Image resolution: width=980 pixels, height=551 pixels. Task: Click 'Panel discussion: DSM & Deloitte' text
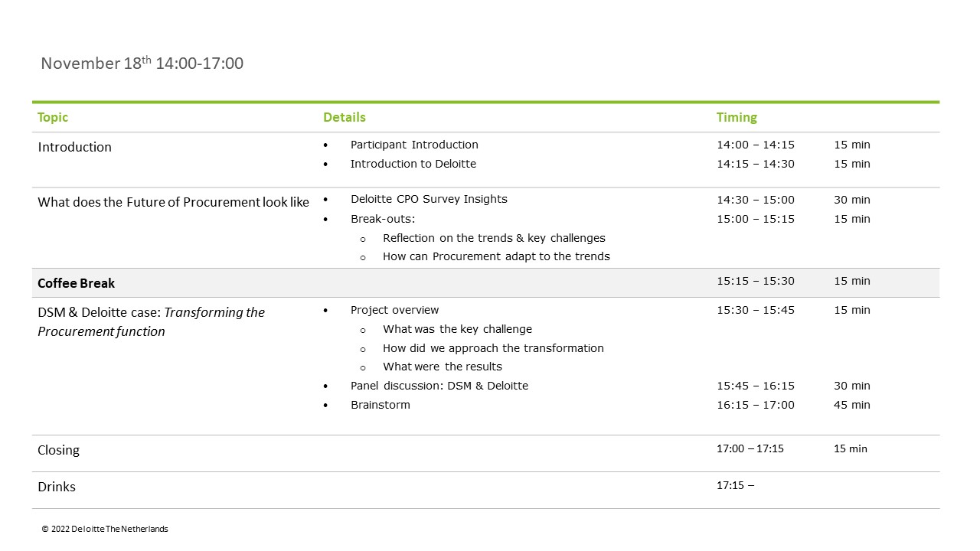[x=439, y=386]
